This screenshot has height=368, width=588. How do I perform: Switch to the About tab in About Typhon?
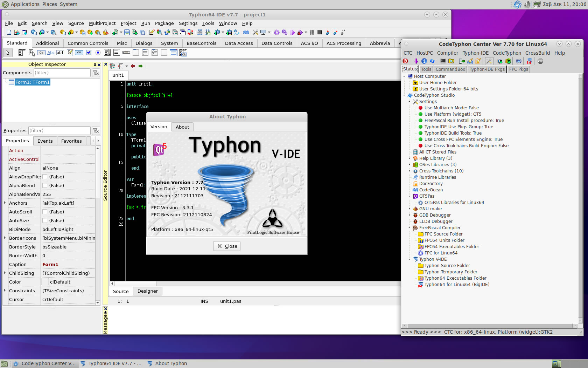click(182, 127)
